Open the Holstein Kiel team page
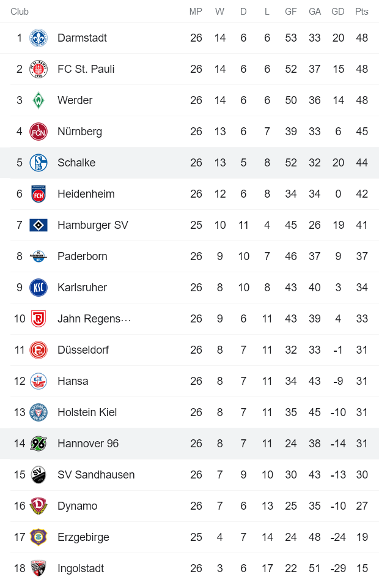Screen dimensions: 379x588 click(87, 412)
